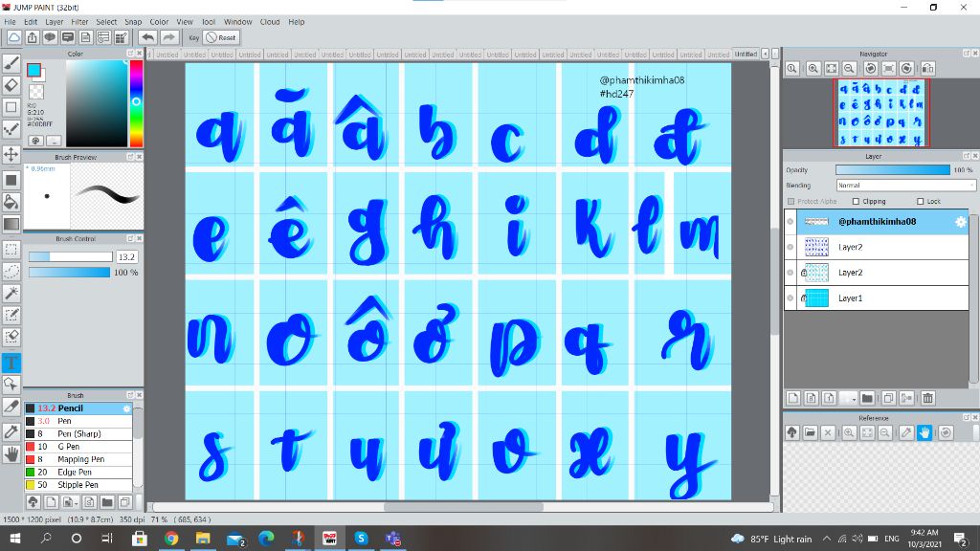This screenshot has height=551, width=980.
Task: Select the Magic Wand tool
Action: (11, 293)
